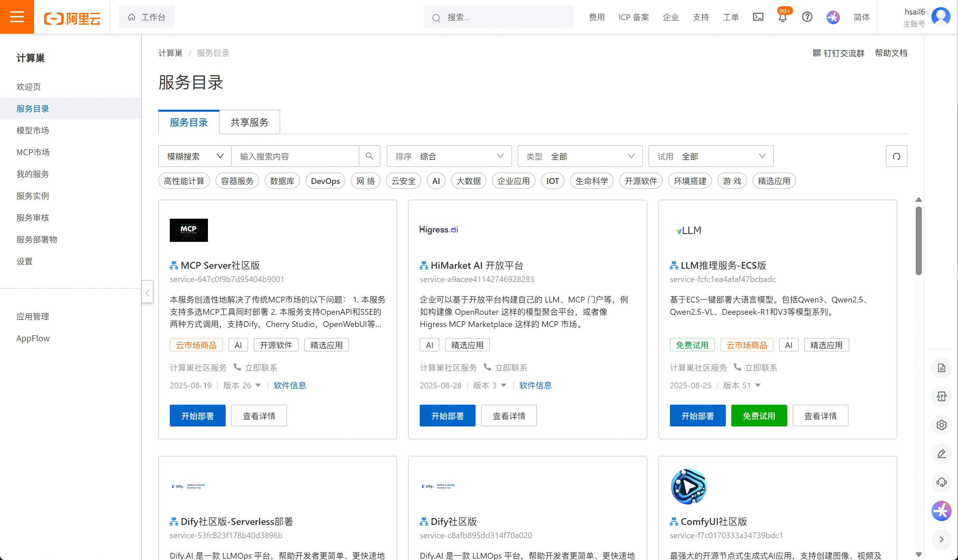Click the 计算巢 breadcrumb link
Viewport: 958px width, 560px height.
coord(170,53)
